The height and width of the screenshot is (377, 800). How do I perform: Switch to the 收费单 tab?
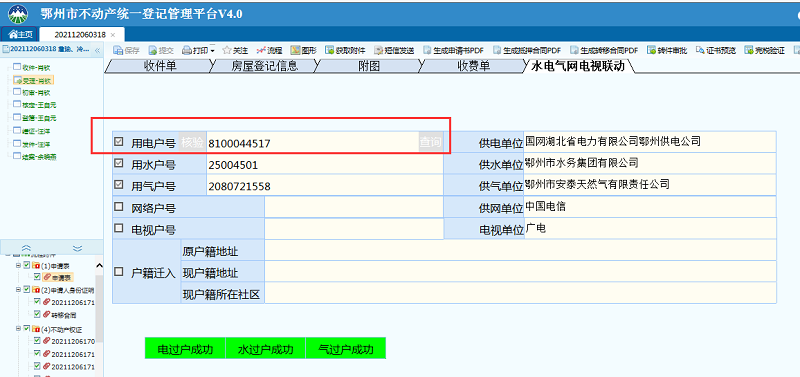(x=473, y=66)
